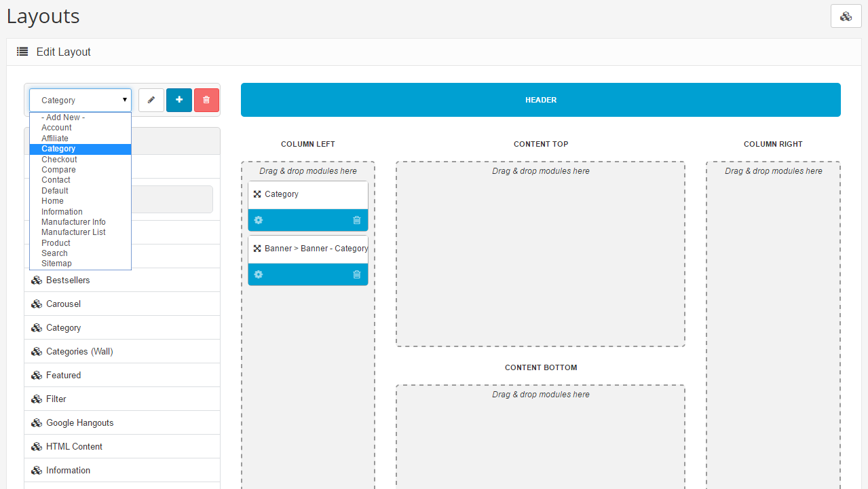Screen dimensions: 868x489
Task: Pick Home from the layout dropdown
Action: [80, 201]
